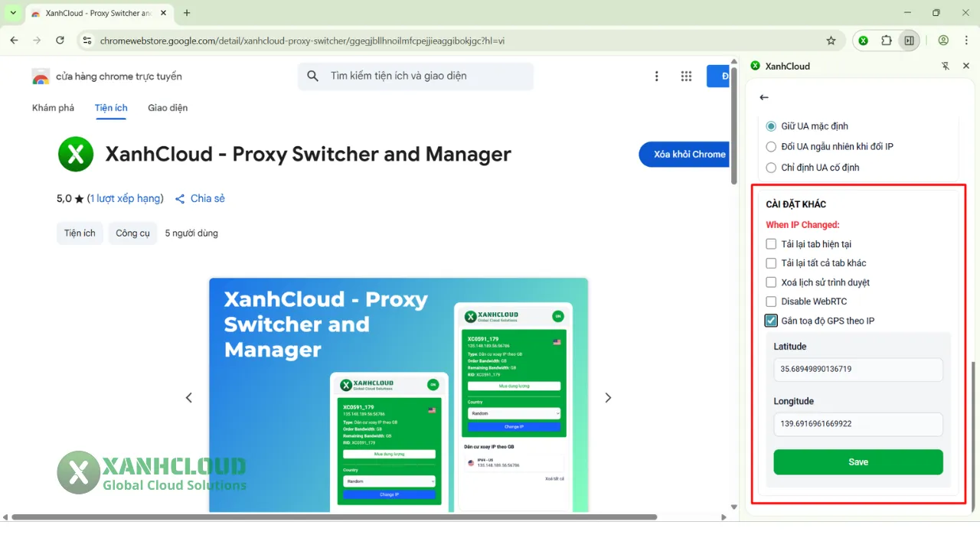Show next screenshot in carousel

pos(608,397)
